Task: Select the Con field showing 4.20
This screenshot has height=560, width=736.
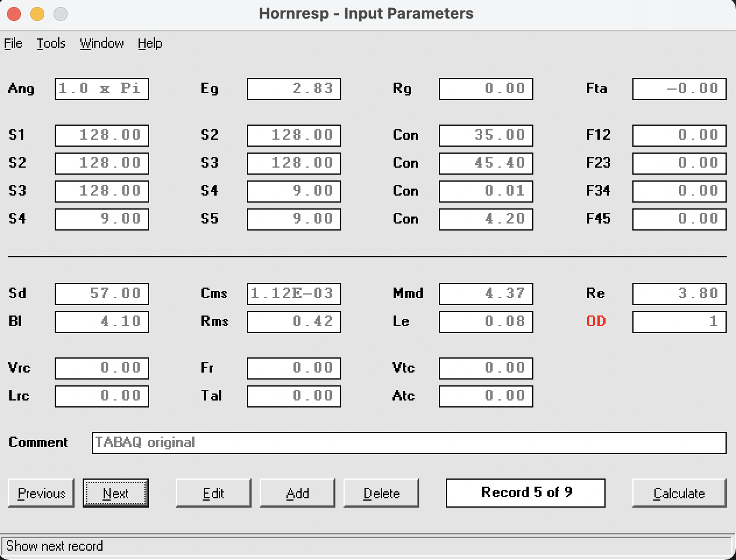Action: (486, 219)
